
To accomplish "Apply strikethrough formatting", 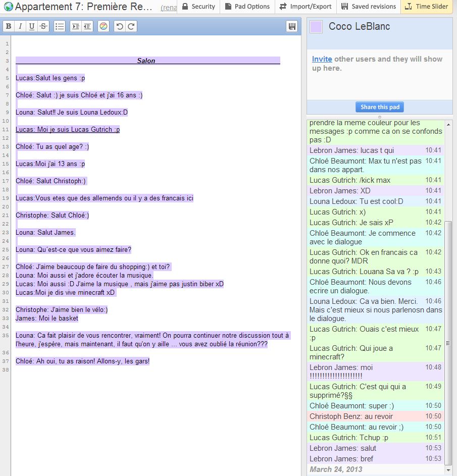I will [43, 27].
